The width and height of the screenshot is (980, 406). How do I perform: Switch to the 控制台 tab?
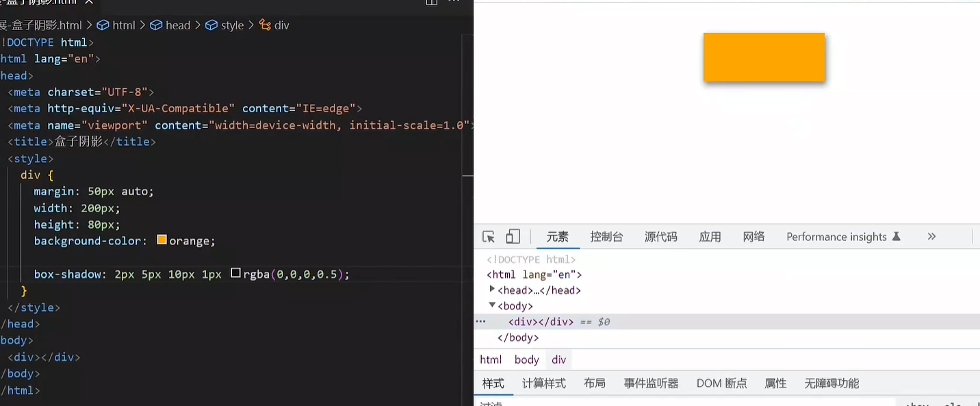coord(606,237)
